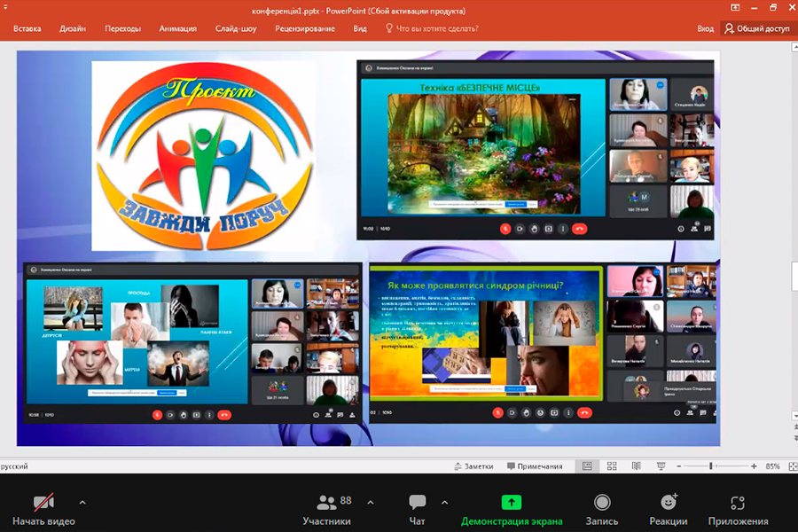Click green Демонстрация экрана share screen icon
The image size is (798, 532).
pyautogui.click(x=512, y=503)
